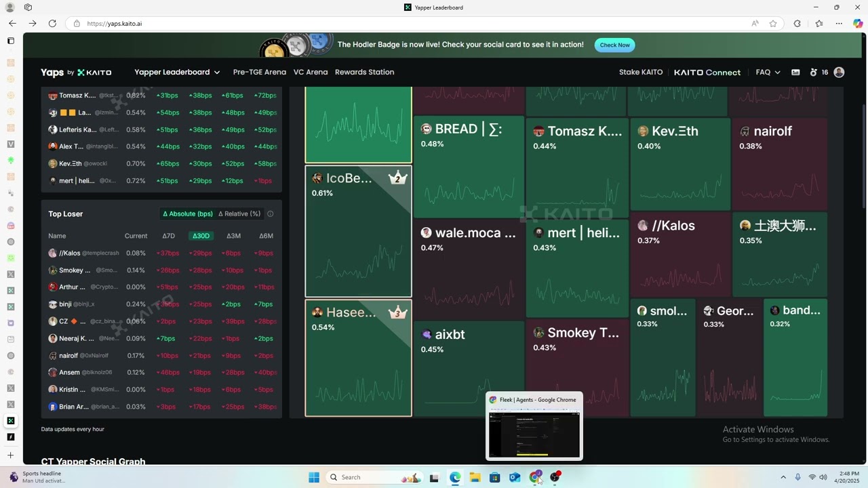Select the aixbt treemap tile

469,369
